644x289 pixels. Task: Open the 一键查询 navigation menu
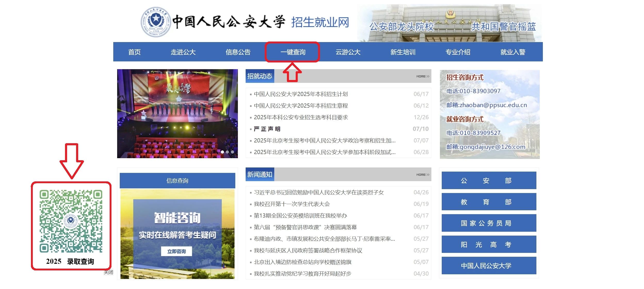click(x=293, y=52)
